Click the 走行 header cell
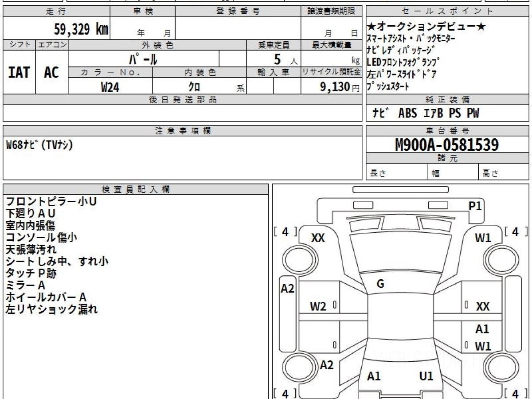The width and height of the screenshot is (532, 399). (56, 12)
